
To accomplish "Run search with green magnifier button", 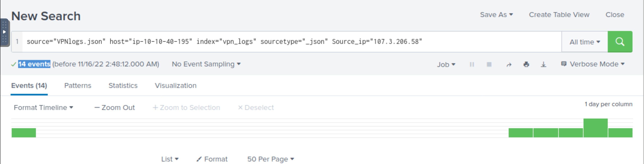I will pyautogui.click(x=620, y=42).
